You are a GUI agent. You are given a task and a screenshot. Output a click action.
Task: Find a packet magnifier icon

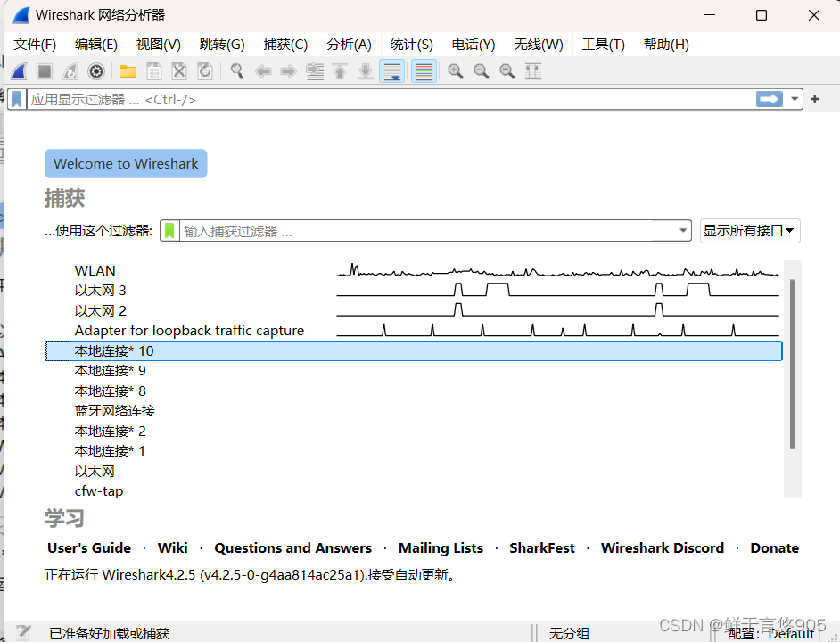coord(237,71)
